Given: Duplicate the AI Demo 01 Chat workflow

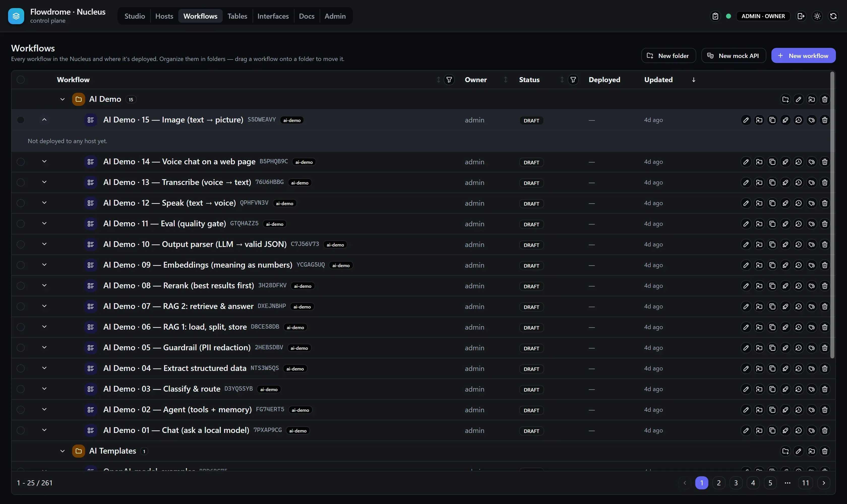Looking at the screenshot, I should pos(772,431).
